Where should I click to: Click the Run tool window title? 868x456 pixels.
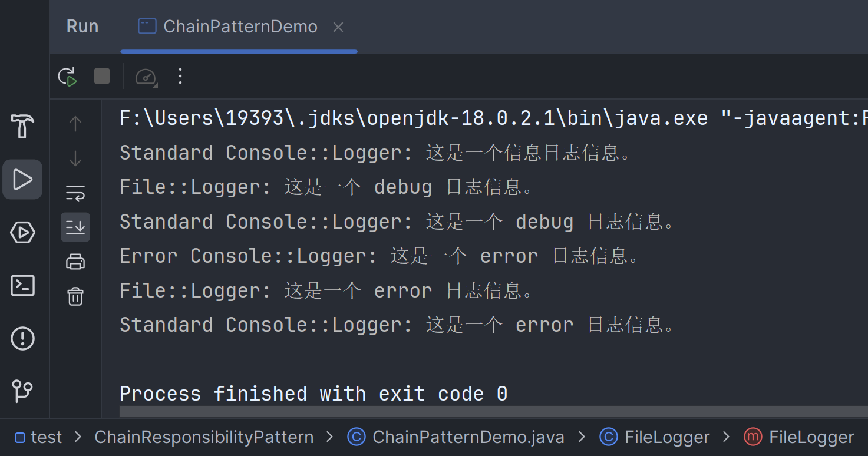tap(82, 27)
